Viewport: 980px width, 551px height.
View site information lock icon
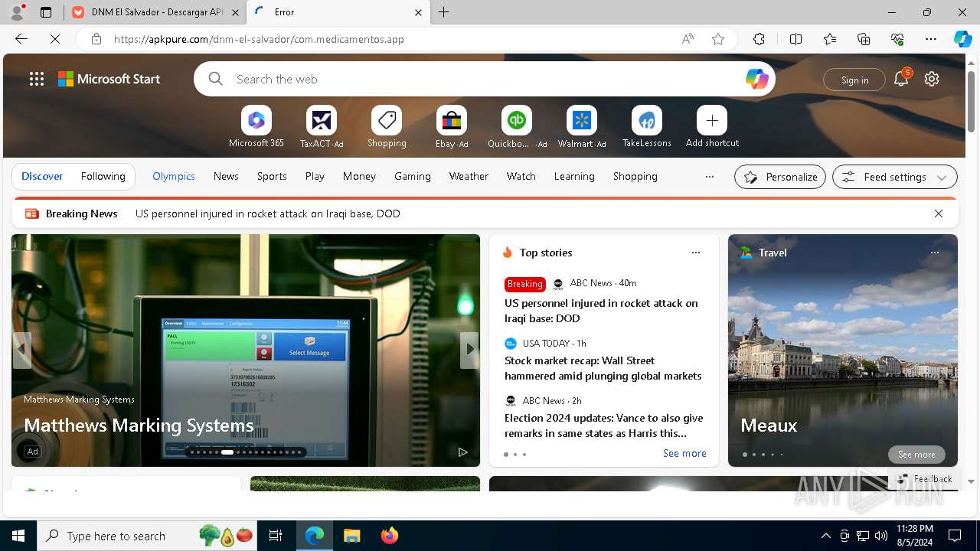click(96, 39)
